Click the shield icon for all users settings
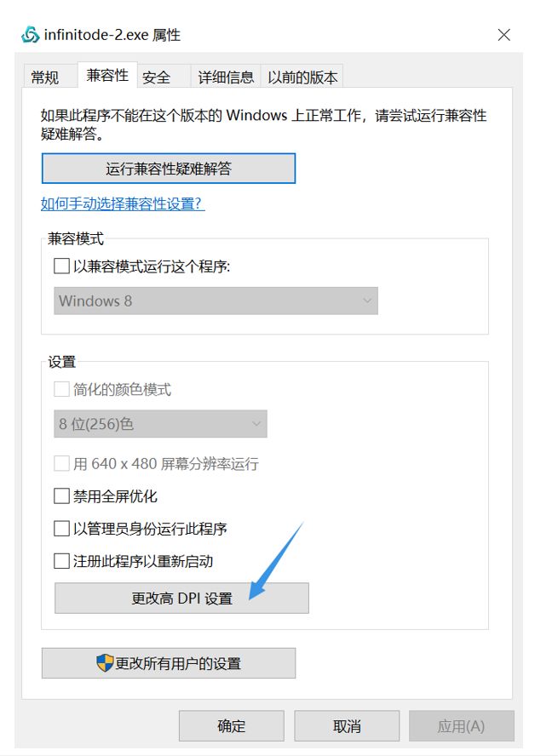 (105, 663)
